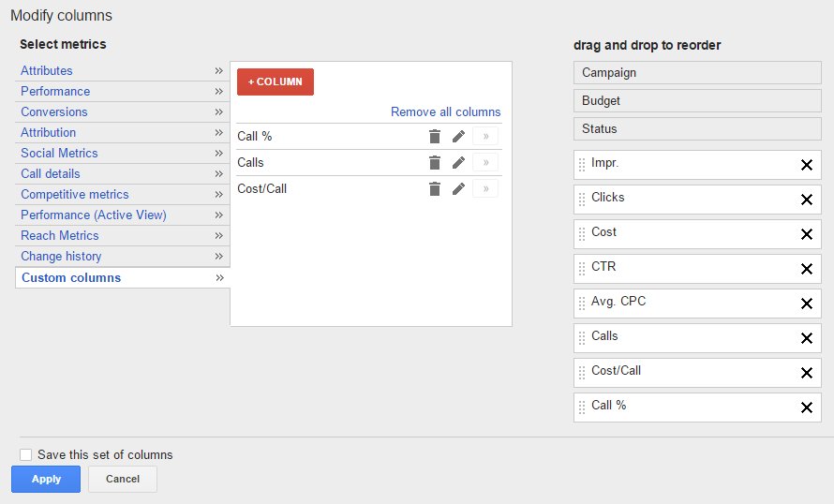834x504 pixels.
Task: Open the Conversions metrics category
Action: [53, 112]
